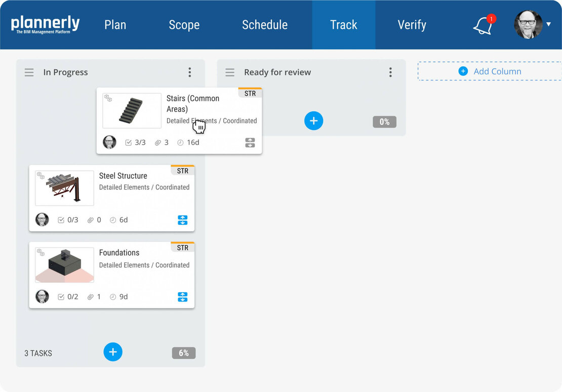Image resolution: width=562 pixels, height=392 pixels.
Task: Click the Stairs card expand/collapse icon
Action: click(x=250, y=143)
